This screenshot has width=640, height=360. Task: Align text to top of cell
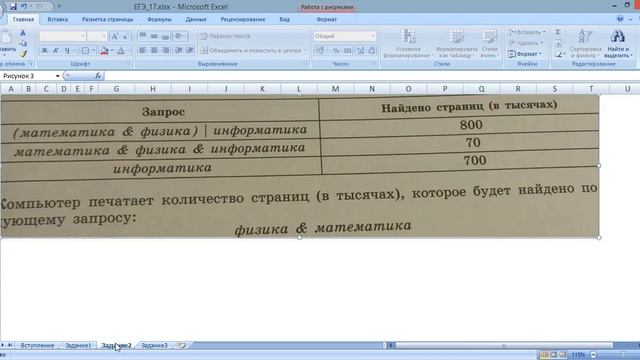pyautogui.click(x=142, y=36)
